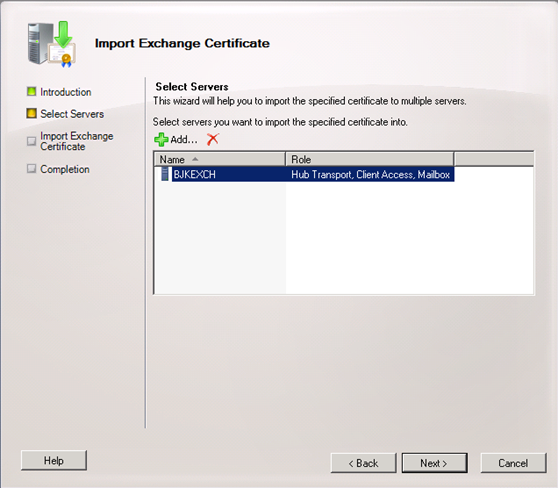The height and width of the screenshot is (488, 558).
Task: Click the BJKEXCH server icon
Action: coord(165,174)
